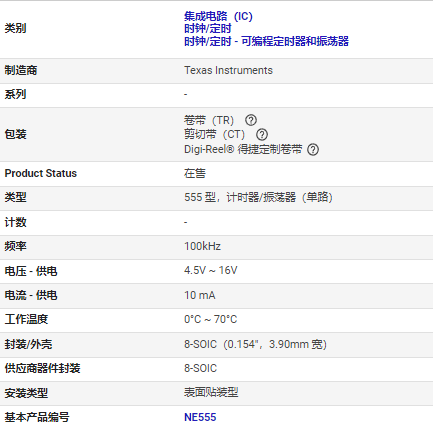Click the 8-SOIC 3.90mm 宽 package value
Viewport: 433px width, 429px height.
click(255, 344)
